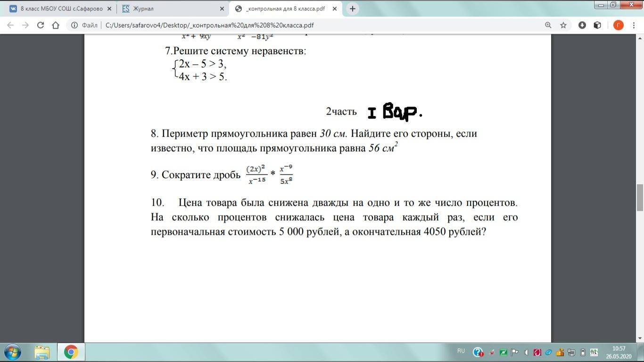This screenshot has height=362, width=644.
Task: Click the blue link-shaped tray icon
Action: (x=549, y=352)
